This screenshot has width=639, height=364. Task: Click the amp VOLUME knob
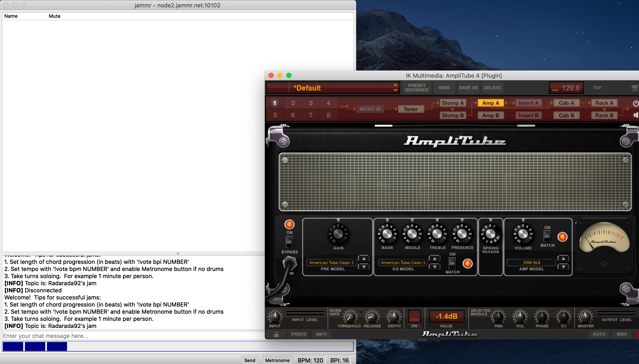[523, 234]
